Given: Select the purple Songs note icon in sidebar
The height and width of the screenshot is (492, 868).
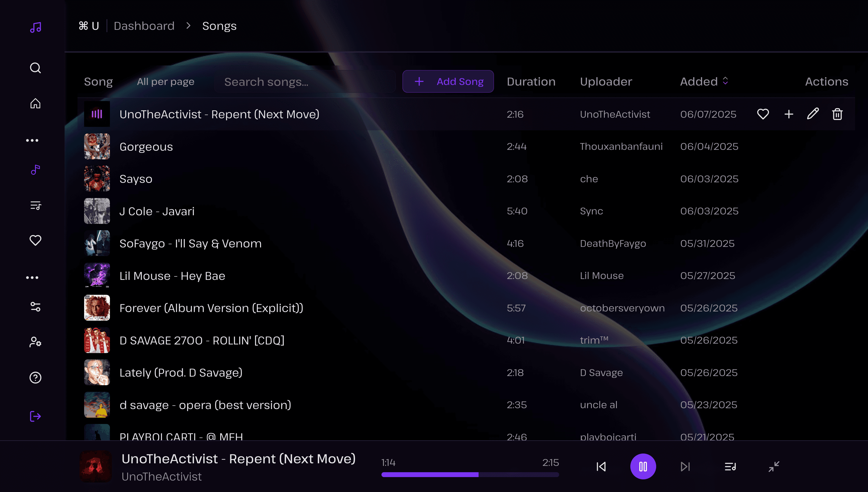Looking at the screenshot, I should point(36,170).
